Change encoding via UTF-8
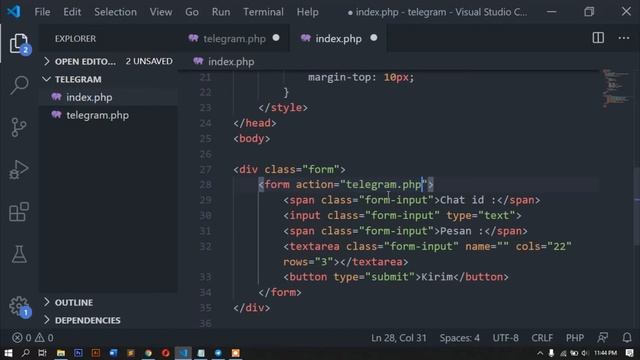The image size is (640, 360). (x=505, y=338)
